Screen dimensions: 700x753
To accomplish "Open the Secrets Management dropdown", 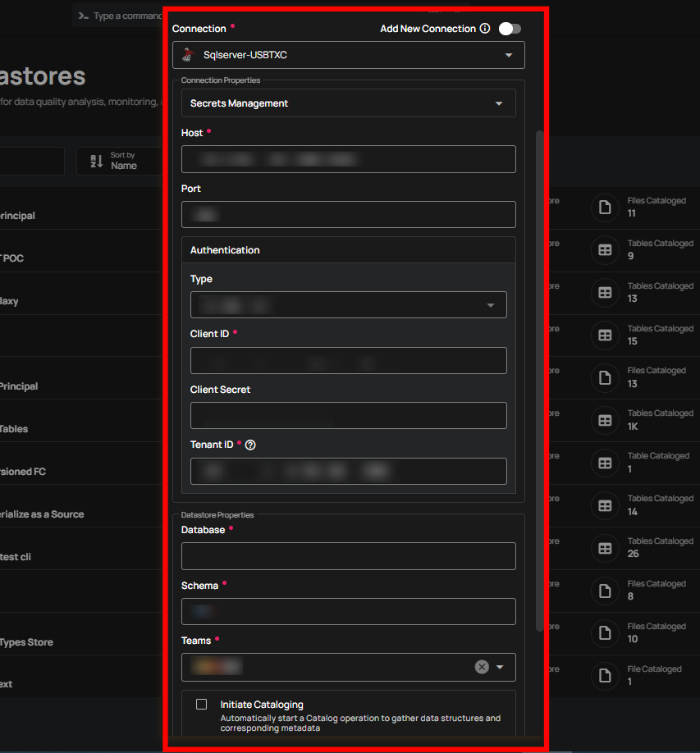I will tap(498, 103).
